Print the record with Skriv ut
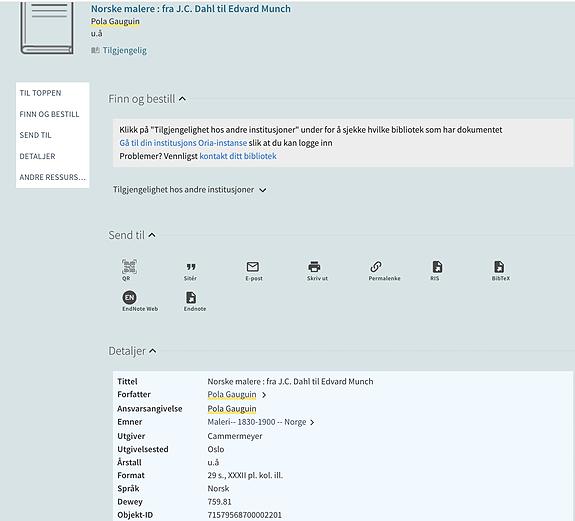Viewport: 575px width, 521px height. pyautogui.click(x=317, y=271)
